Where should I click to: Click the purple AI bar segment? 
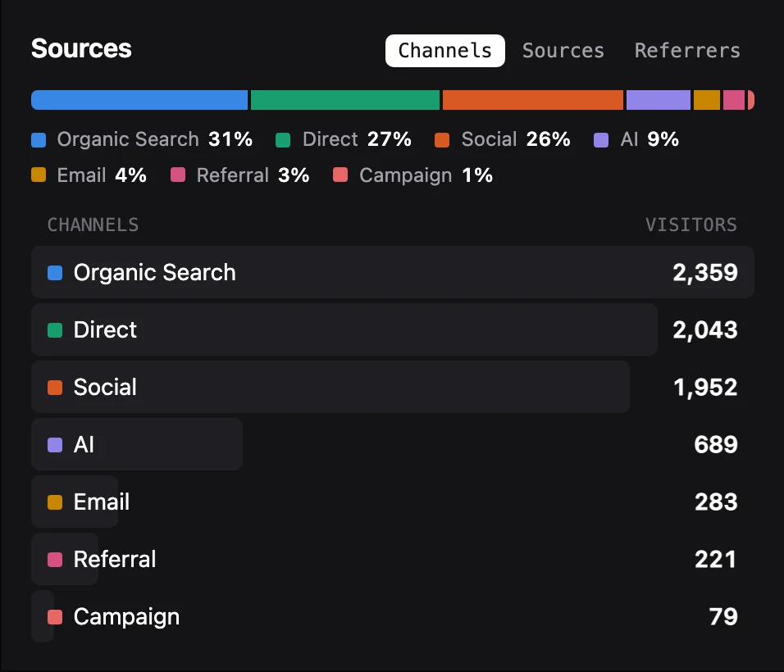pyautogui.click(x=659, y=100)
